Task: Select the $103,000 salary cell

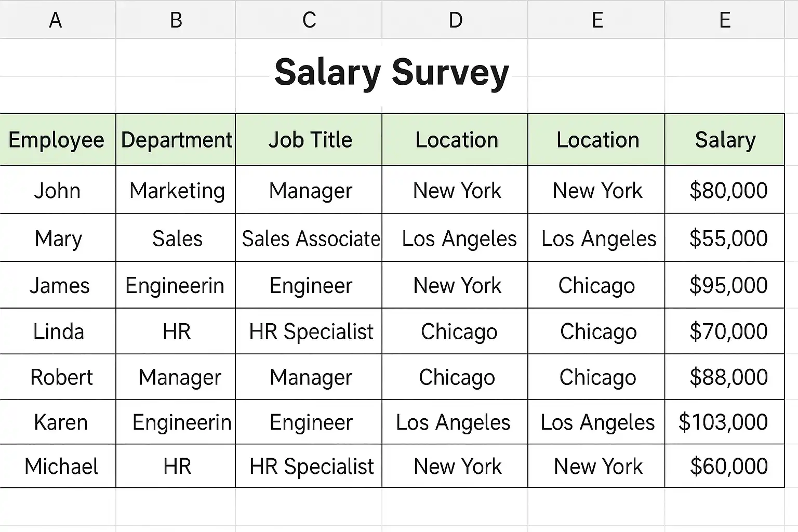Action: click(x=723, y=422)
